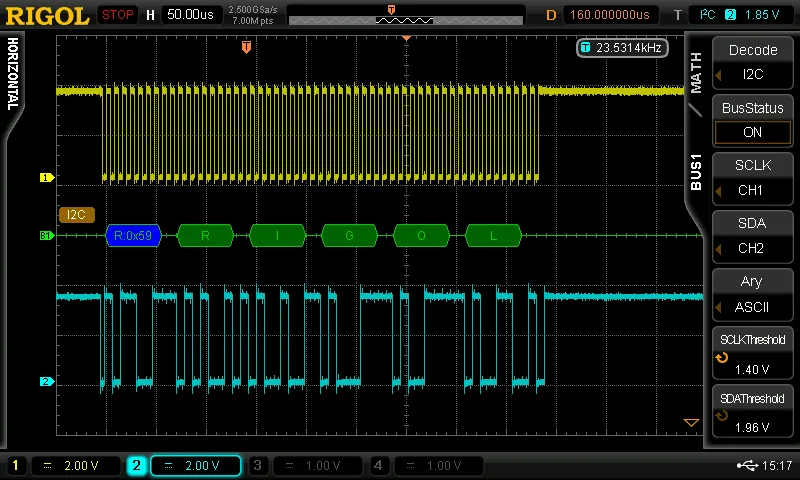Select the 50.00us horizontal timebase field
Screen dimensions: 800x480
coord(190,15)
